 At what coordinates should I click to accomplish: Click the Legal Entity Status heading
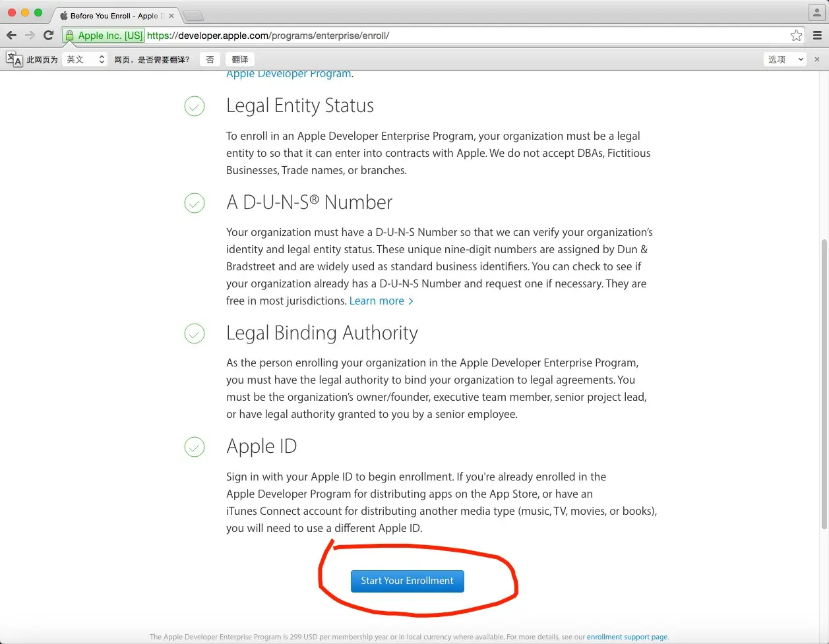pos(300,106)
